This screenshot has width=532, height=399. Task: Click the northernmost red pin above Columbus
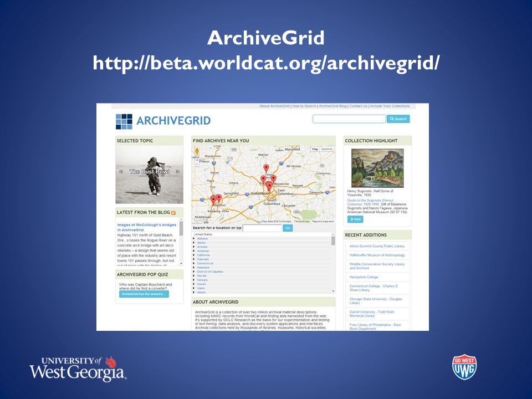(267, 168)
